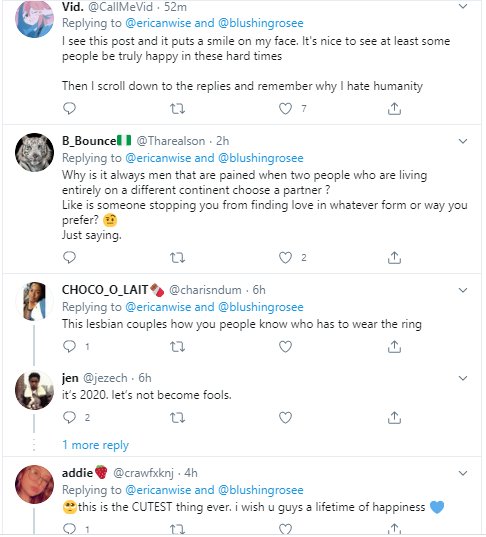
Task: Like B_Bounce's tweet with heart icon
Action: (x=285, y=257)
